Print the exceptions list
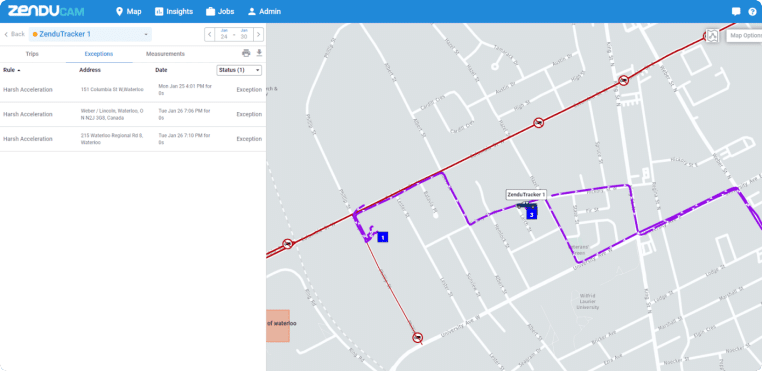Image resolution: width=762 pixels, height=371 pixels. 246,53
